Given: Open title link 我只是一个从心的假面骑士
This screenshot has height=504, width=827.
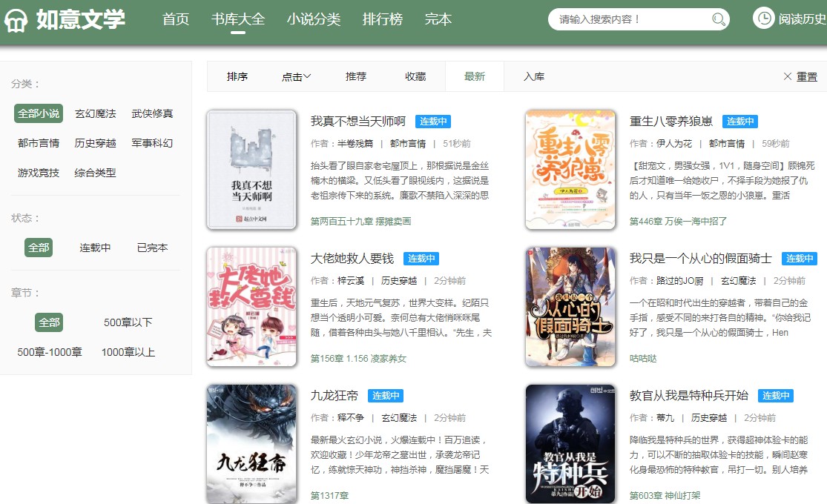Looking at the screenshot, I should click(x=700, y=259).
